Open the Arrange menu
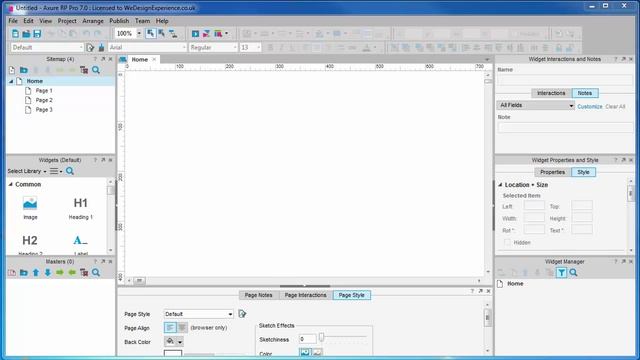 [x=93, y=21]
